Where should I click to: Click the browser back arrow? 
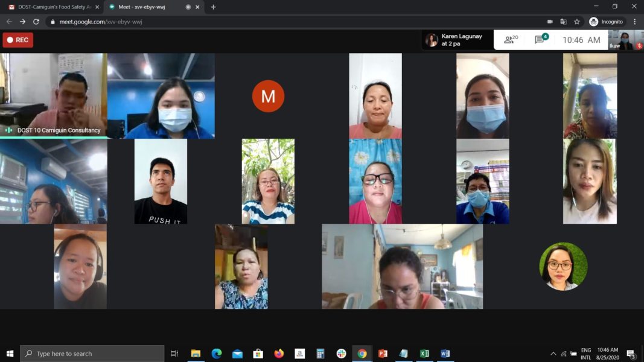pyautogui.click(x=9, y=22)
